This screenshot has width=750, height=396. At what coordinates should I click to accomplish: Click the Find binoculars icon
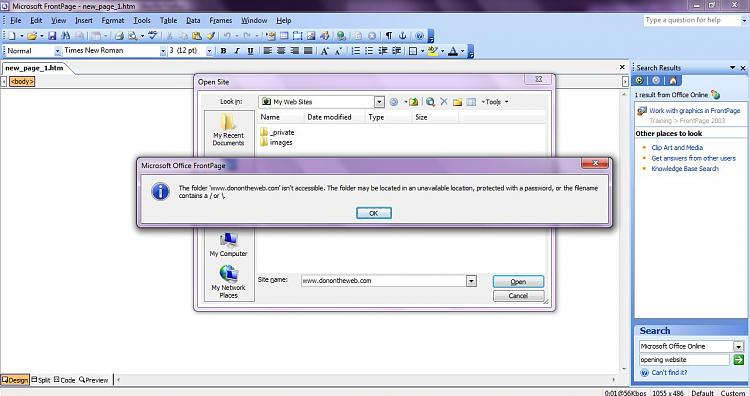click(66, 36)
